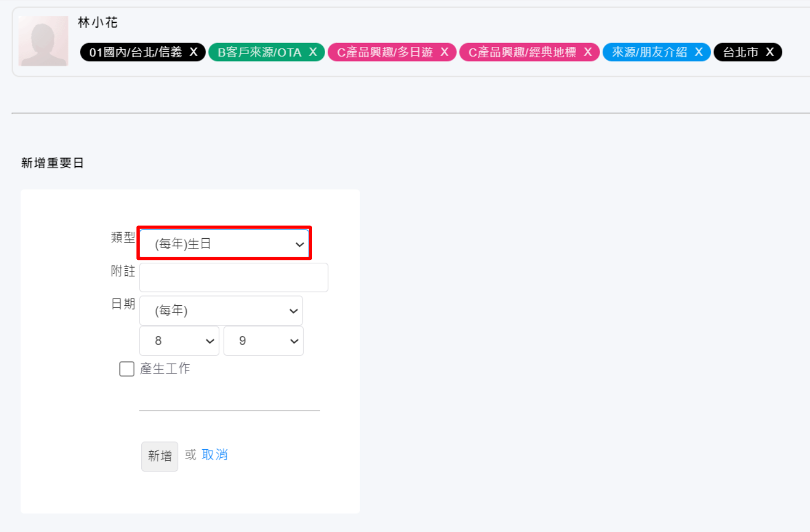
Task: Delete the C產品興趣/多日遊 tag
Action: [445, 52]
